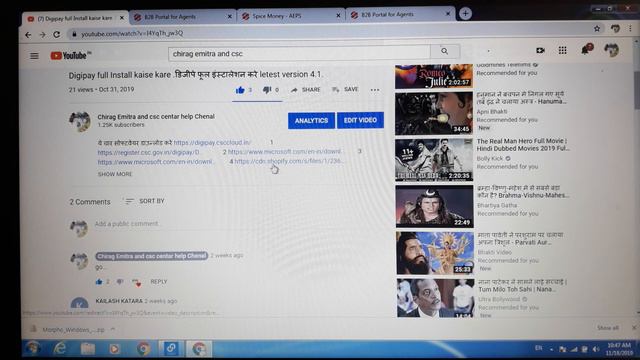Open the notifications bell

tap(586, 50)
